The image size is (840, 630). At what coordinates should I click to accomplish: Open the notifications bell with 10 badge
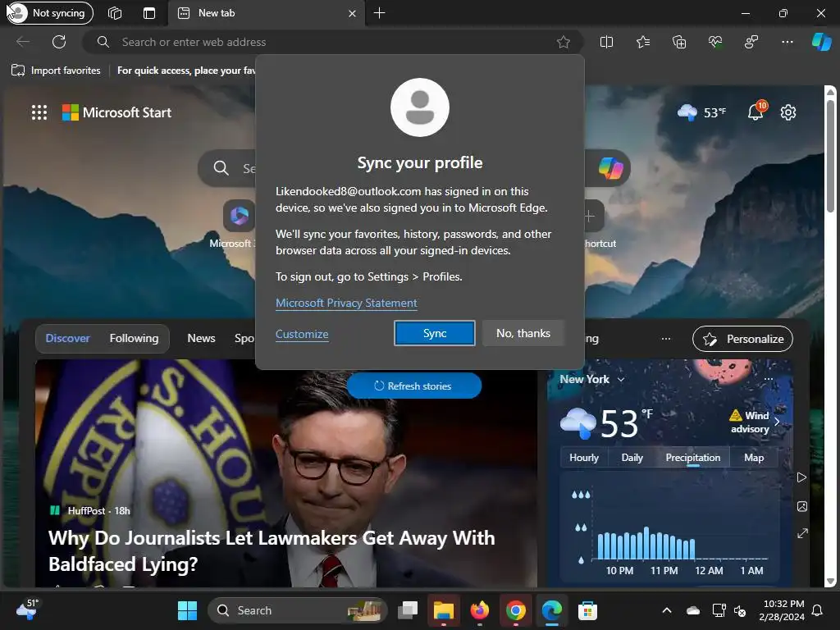point(756,112)
